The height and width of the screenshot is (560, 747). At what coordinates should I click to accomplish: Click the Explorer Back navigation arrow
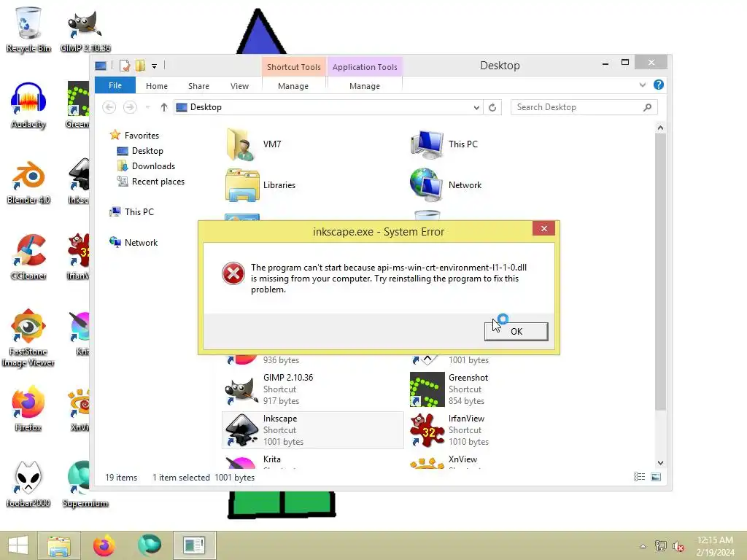click(109, 107)
